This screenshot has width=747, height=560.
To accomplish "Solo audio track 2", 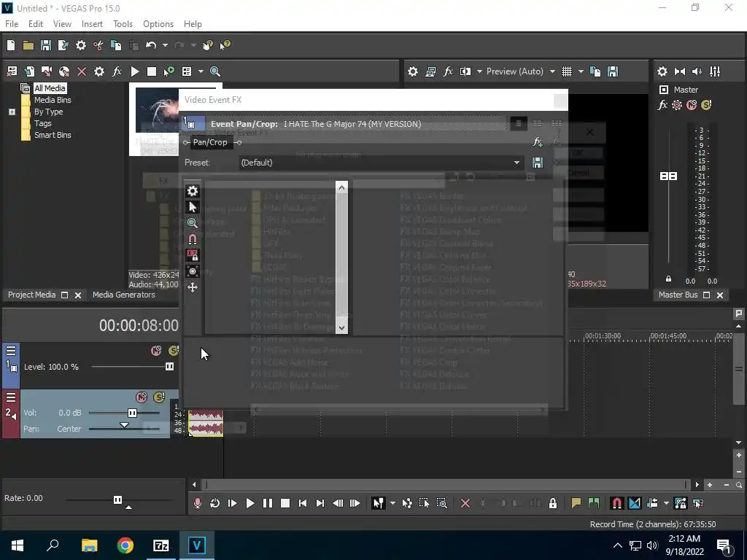I will point(159,397).
